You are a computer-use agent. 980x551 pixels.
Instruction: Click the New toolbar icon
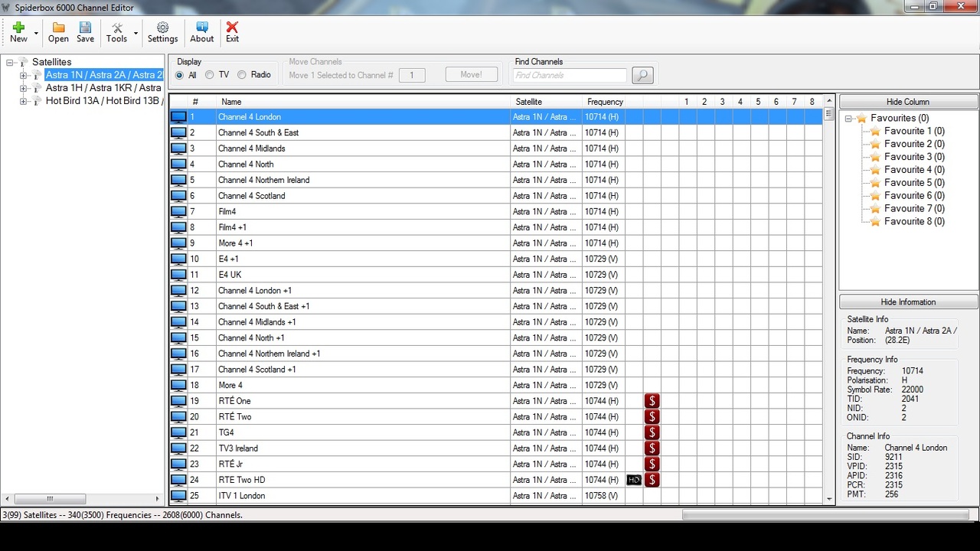coord(18,28)
